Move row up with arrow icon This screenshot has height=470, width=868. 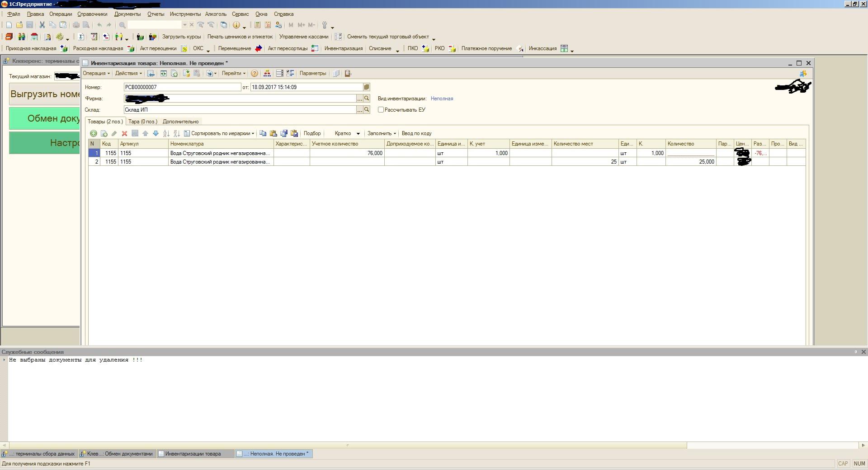click(x=145, y=133)
